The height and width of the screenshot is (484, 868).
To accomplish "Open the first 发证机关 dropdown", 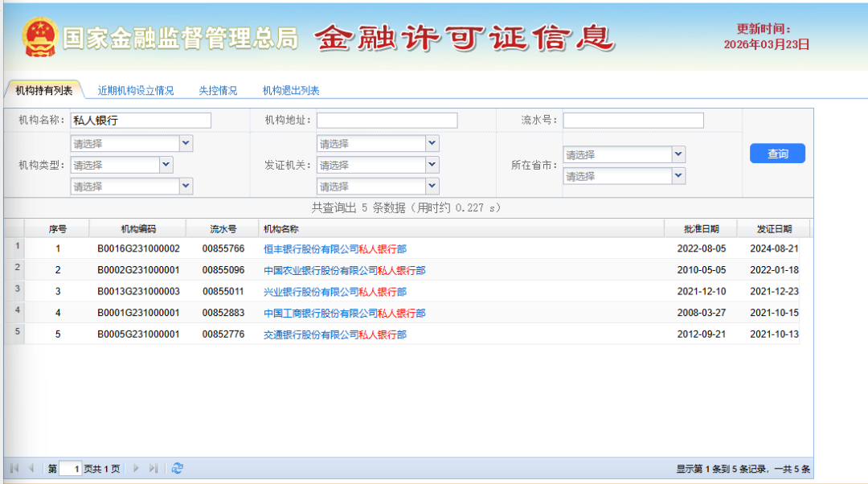I will pos(432,143).
